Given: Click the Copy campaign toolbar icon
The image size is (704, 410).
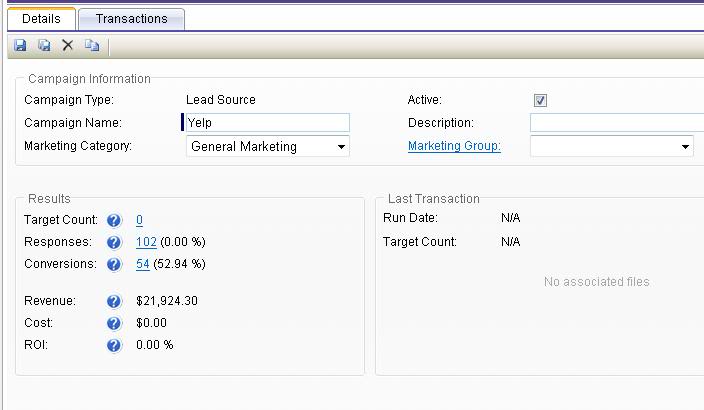Looking at the screenshot, I should tap(92, 45).
